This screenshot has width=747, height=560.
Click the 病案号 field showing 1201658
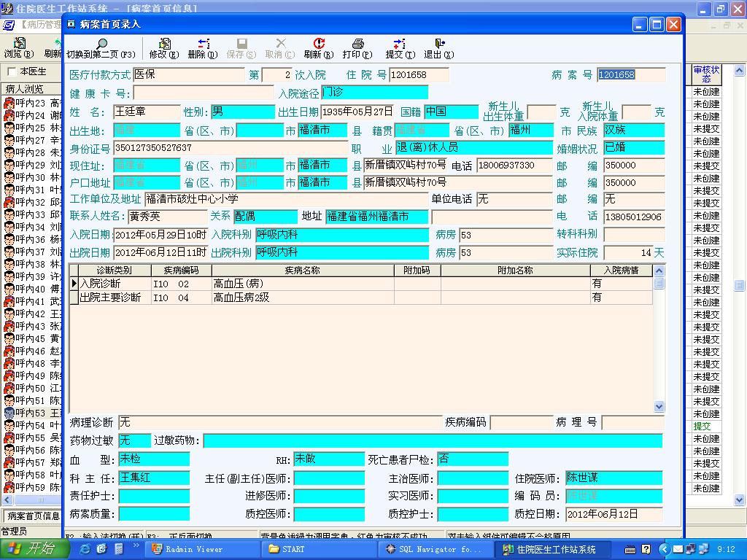pos(631,75)
